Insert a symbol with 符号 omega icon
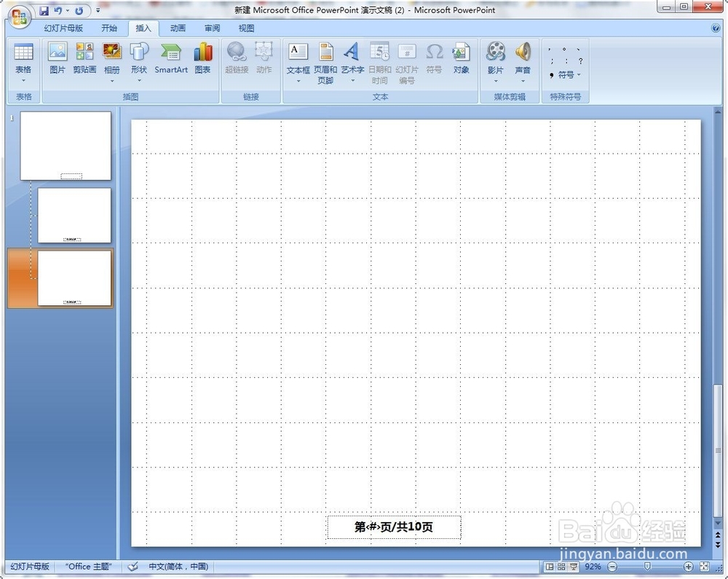This screenshot has width=728, height=579. pos(434,58)
